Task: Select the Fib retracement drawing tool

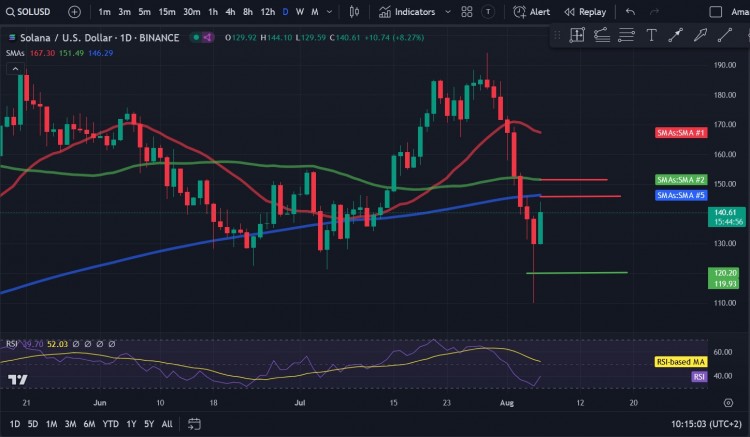Action: pos(602,35)
